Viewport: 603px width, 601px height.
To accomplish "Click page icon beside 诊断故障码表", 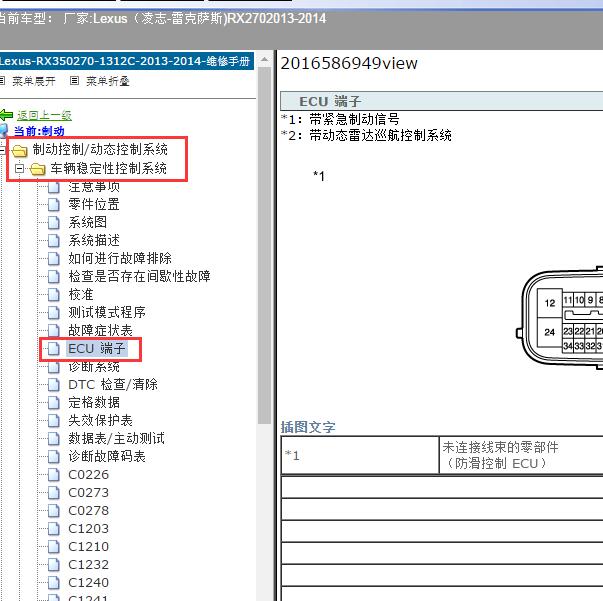I will point(54,457).
